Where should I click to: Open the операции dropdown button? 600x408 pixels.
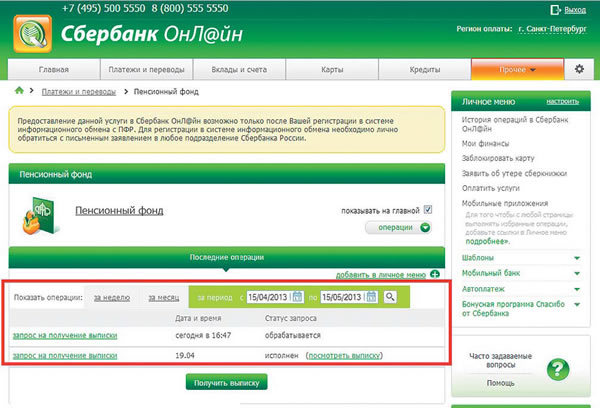point(398,227)
